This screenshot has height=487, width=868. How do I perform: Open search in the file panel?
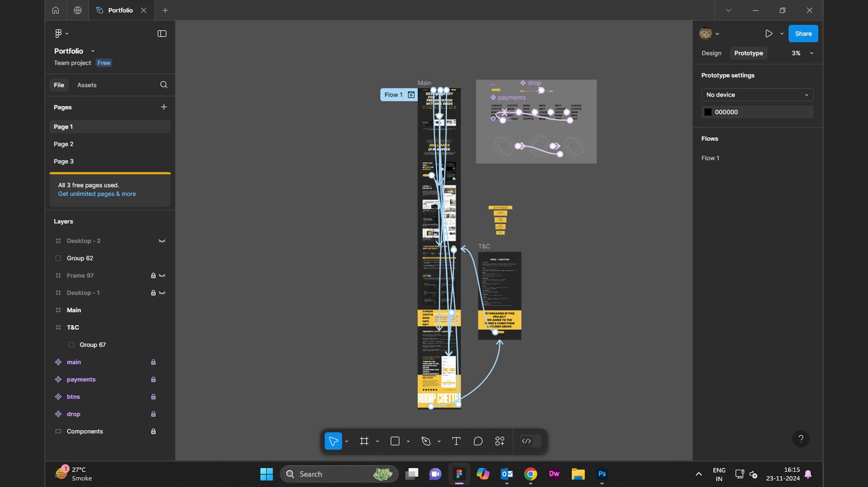tap(164, 85)
